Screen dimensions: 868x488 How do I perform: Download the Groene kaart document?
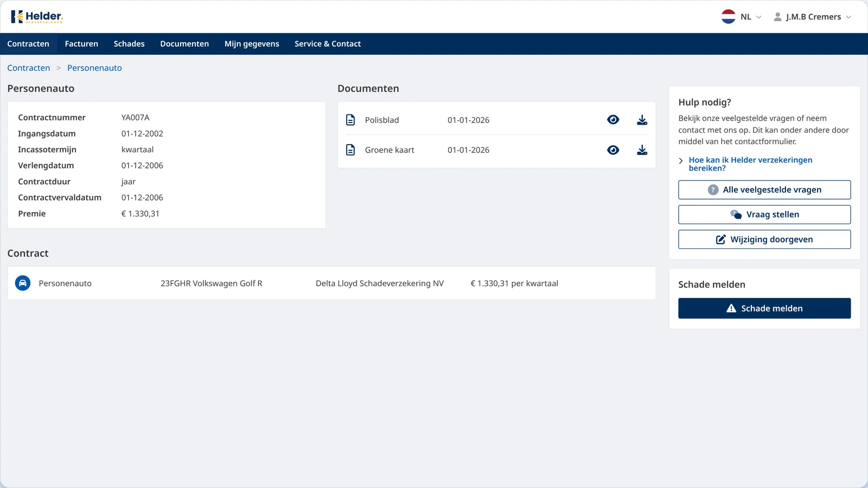pos(642,150)
